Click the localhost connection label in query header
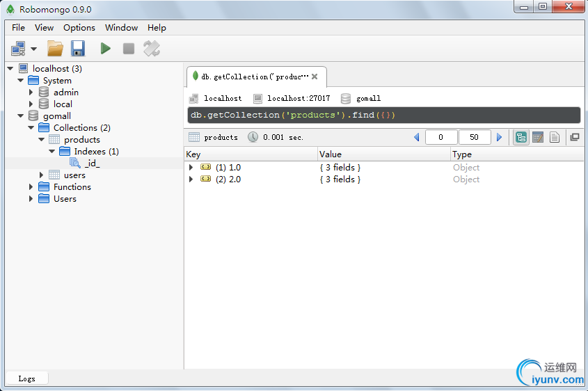 [x=223, y=99]
